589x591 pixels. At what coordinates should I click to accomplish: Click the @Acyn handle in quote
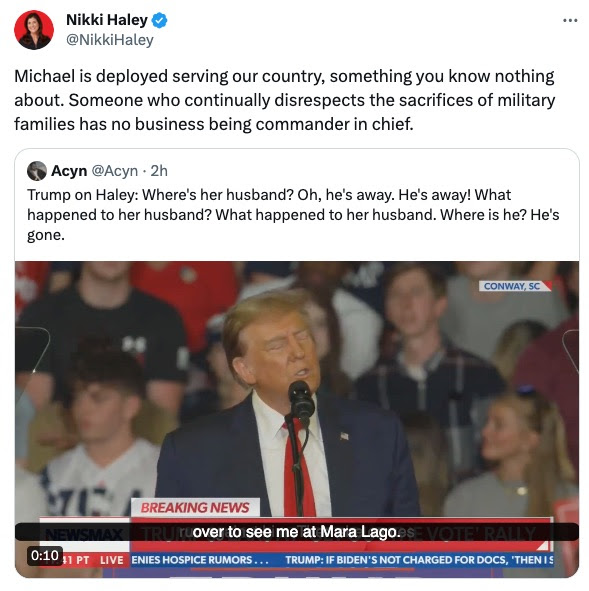(x=115, y=171)
